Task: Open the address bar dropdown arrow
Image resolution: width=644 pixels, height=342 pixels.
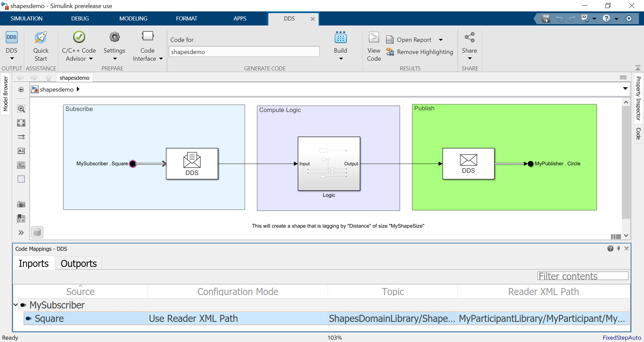Action: [625, 89]
